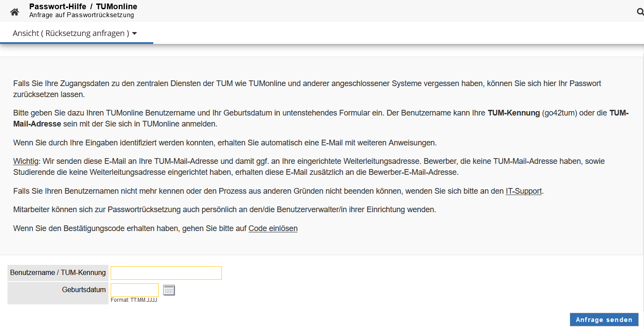Screen dimensions: 644x329
Task: Click the underlined Wichtig text
Action: point(26,161)
